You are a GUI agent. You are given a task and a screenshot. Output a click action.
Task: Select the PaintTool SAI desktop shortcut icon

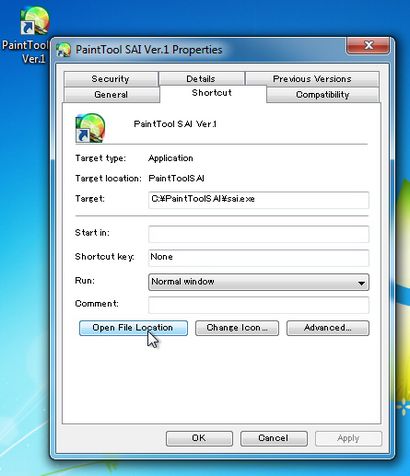coord(34,21)
